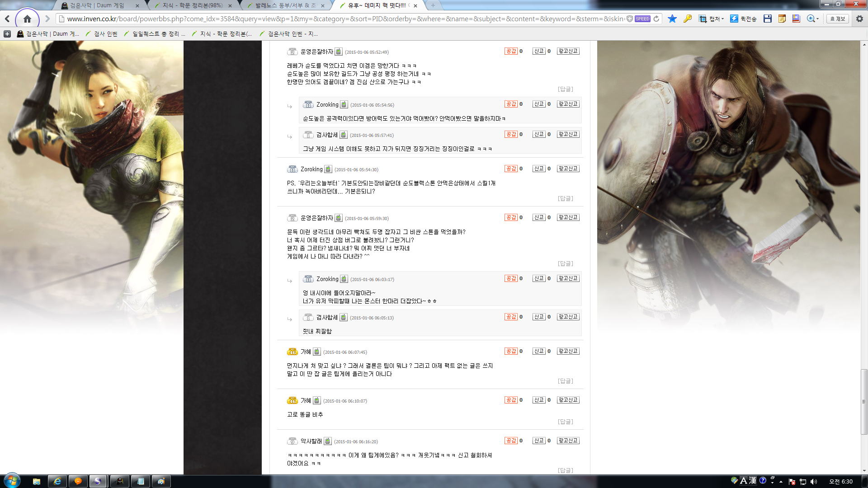Click 공감 button on first 운영은잘하자 comment
This screenshot has height=488, width=868.
tap(511, 51)
